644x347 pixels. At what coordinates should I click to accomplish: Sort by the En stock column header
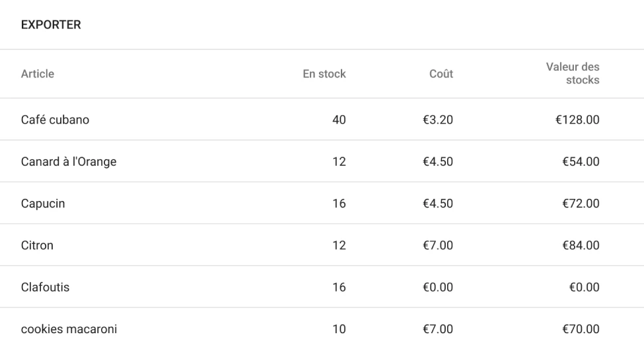point(324,74)
